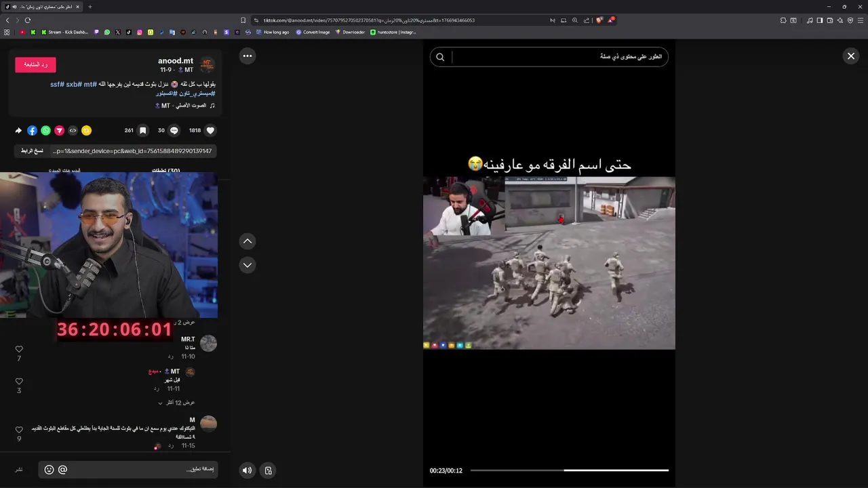The image size is (868, 488).
Task: Expand 12 more replies
Action: 176,403
